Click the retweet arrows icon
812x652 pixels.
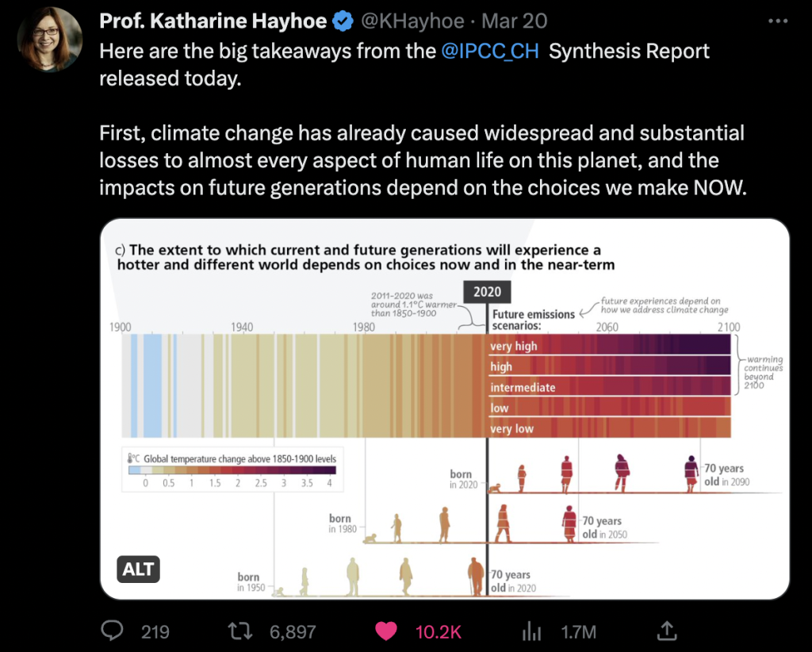239,631
